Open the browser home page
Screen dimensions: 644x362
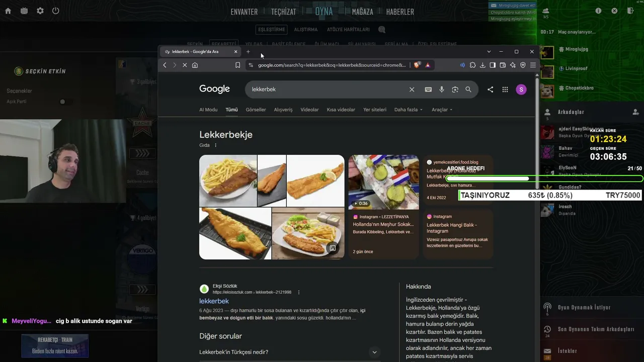click(195, 65)
